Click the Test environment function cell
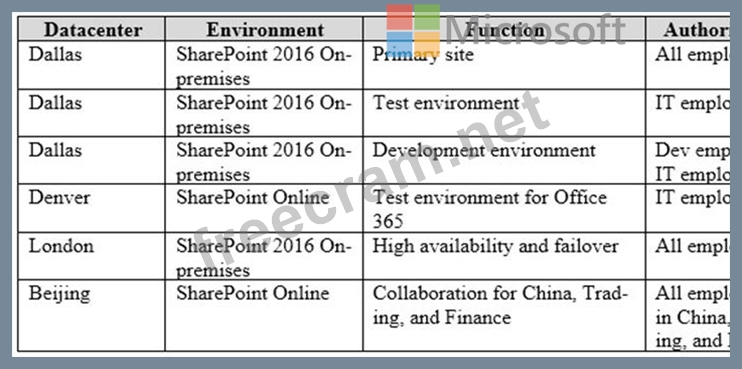 (504, 113)
